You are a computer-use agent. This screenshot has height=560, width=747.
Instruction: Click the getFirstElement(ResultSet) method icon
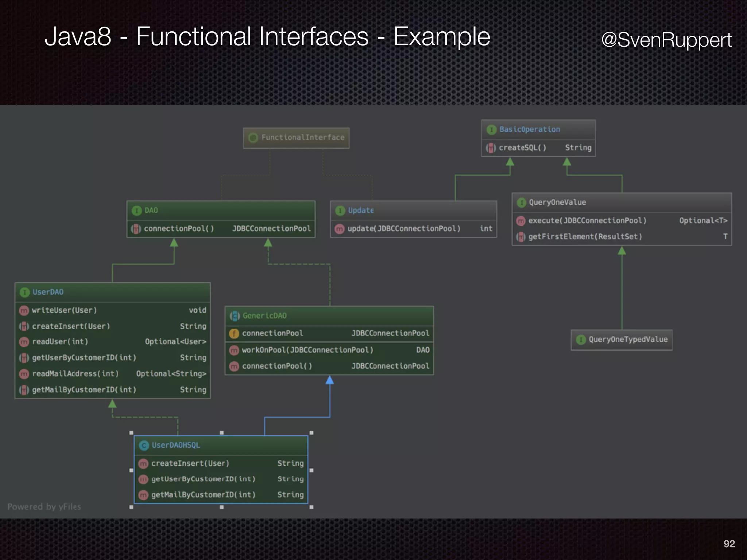(521, 237)
